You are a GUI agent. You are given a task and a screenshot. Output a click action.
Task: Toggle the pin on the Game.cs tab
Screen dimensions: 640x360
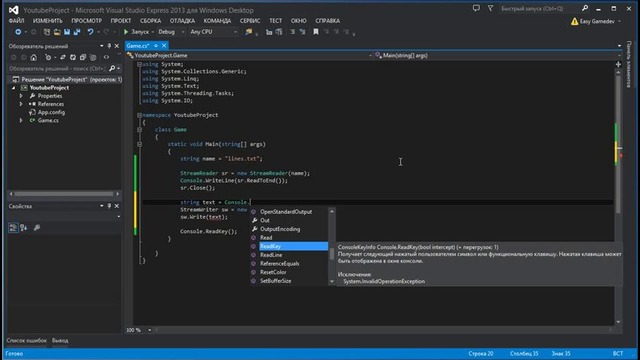coord(156,46)
